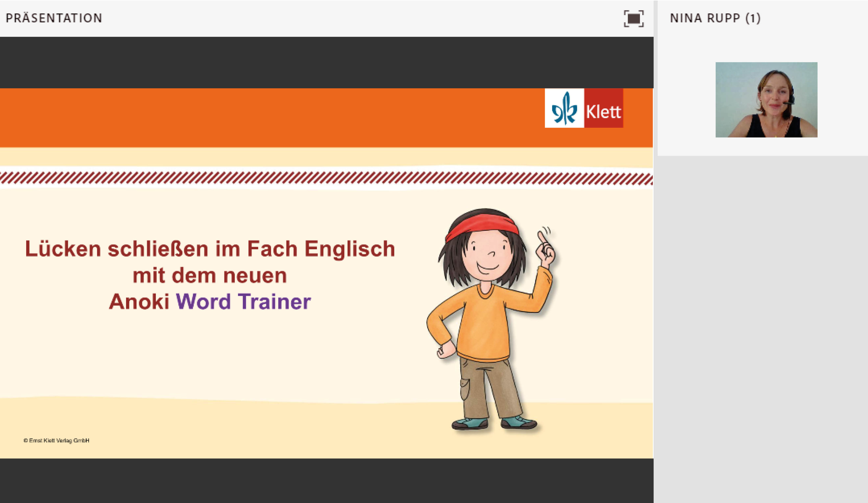
Task: Click the NINA RUPP (1) panel header
Action: (x=715, y=18)
